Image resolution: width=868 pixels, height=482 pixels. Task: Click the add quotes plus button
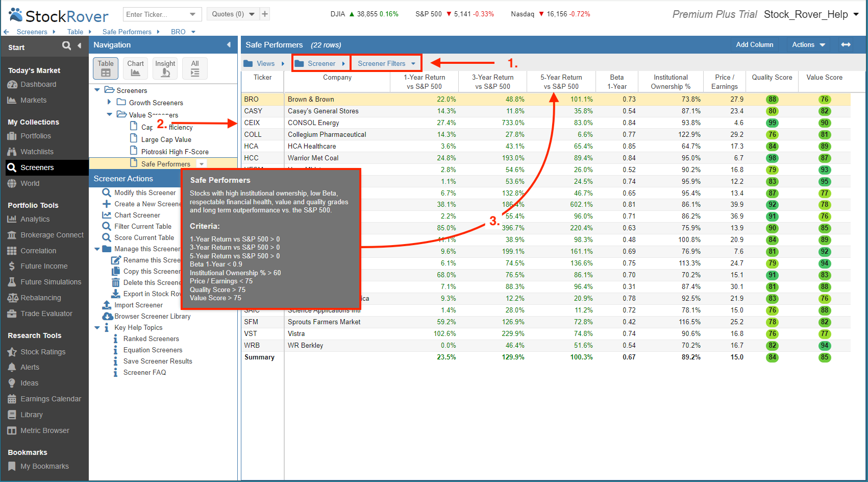[265, 14]
